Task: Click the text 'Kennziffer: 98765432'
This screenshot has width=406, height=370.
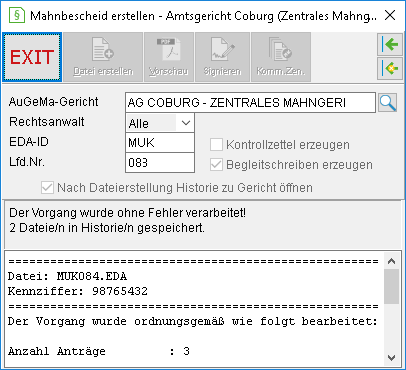Action: (x=78, y=291)
